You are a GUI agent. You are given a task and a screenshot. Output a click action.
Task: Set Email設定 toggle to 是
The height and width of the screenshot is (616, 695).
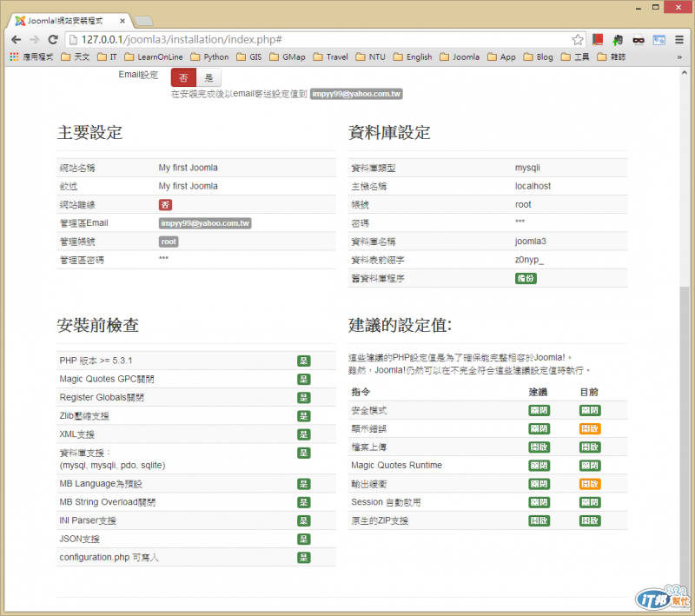click(208, 78)
